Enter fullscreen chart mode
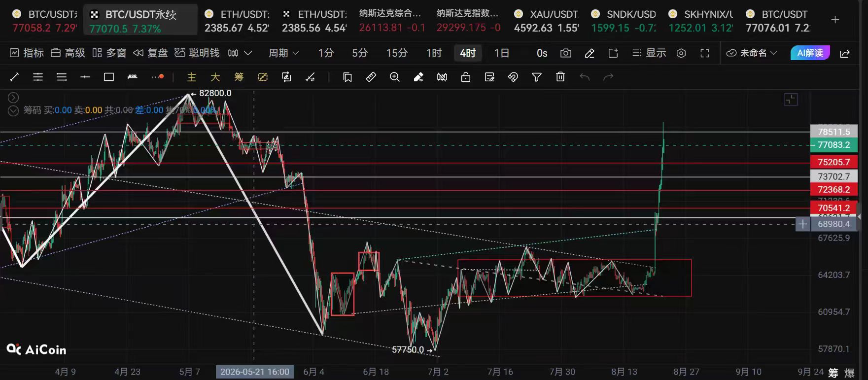Screen dimensions: 868x380 pyautogui.click(x=705, y=53)
